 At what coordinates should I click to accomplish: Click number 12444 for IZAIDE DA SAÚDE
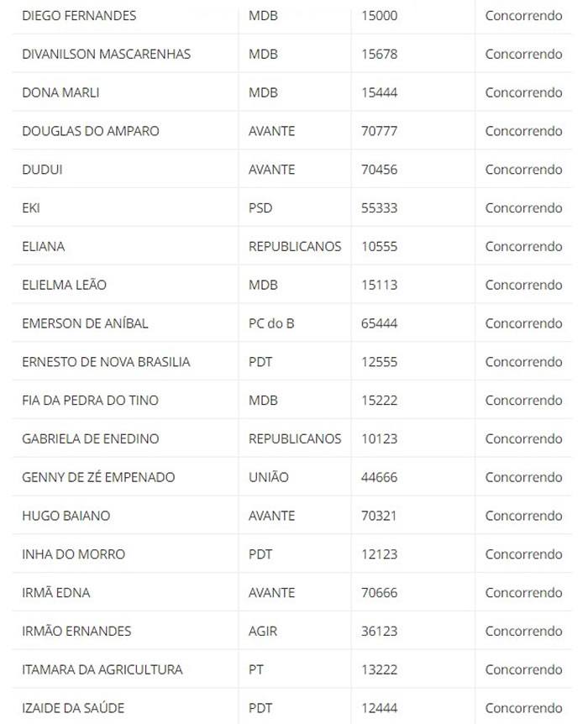pos(379,708)
